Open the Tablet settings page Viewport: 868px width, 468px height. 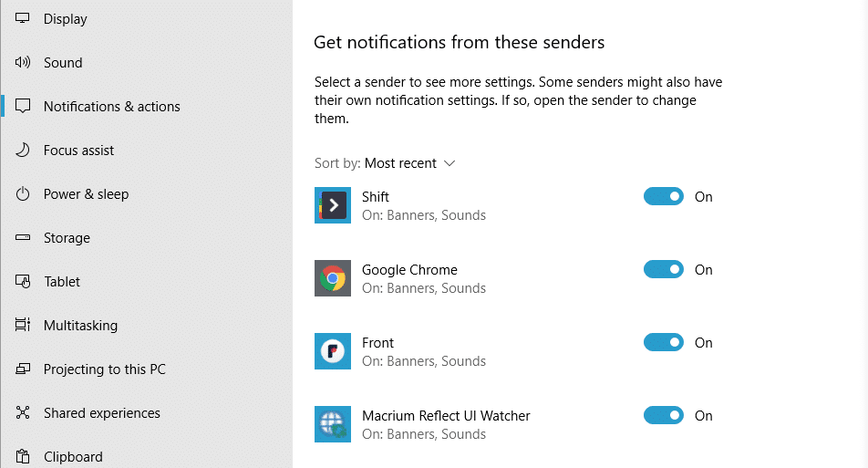(62, 282)
